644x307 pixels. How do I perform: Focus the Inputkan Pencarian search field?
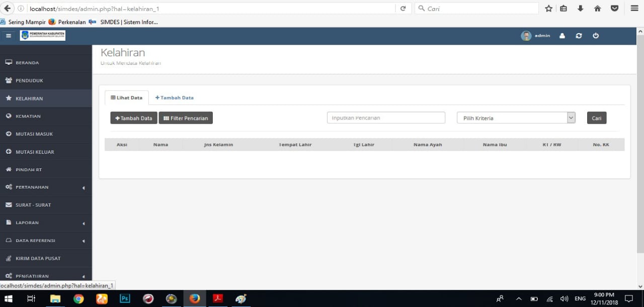(x=386, y=118)
